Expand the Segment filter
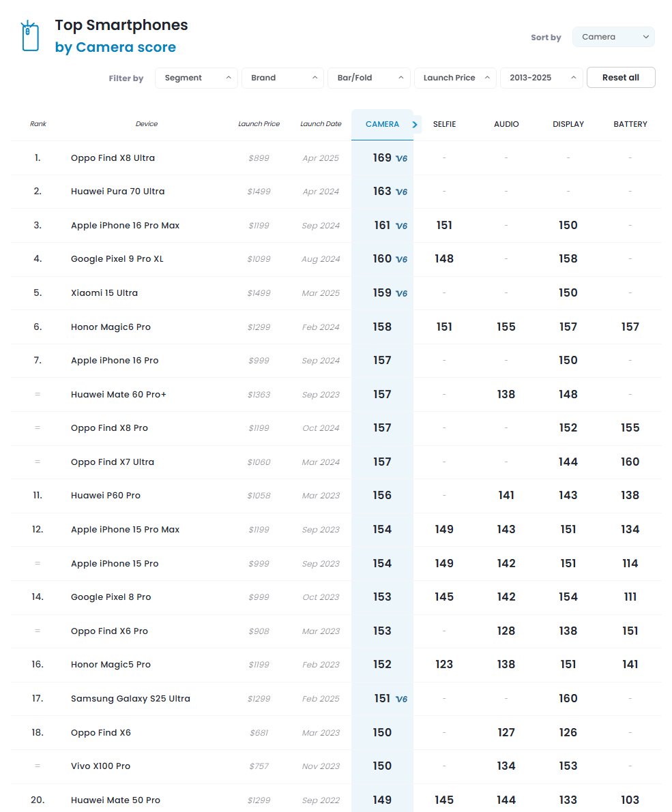672x812 pixels. [x=196, y=78]
